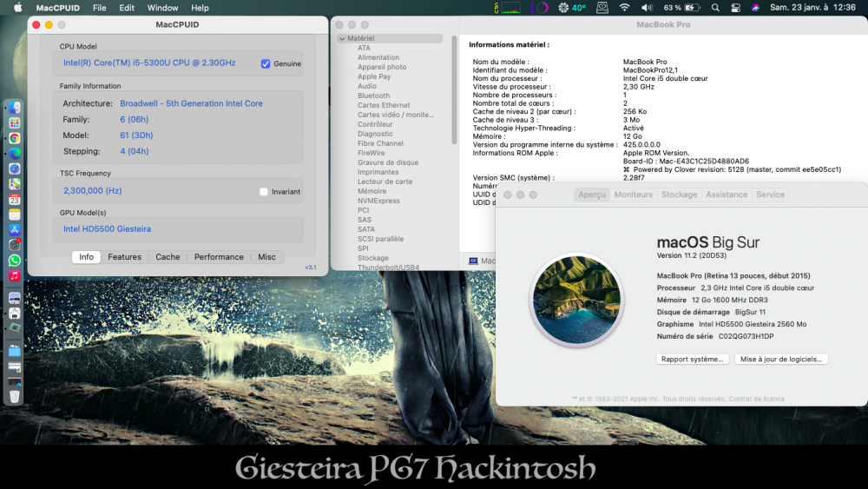
Task: Select ATA in the hardware list
Action: (x=364, y=48)
